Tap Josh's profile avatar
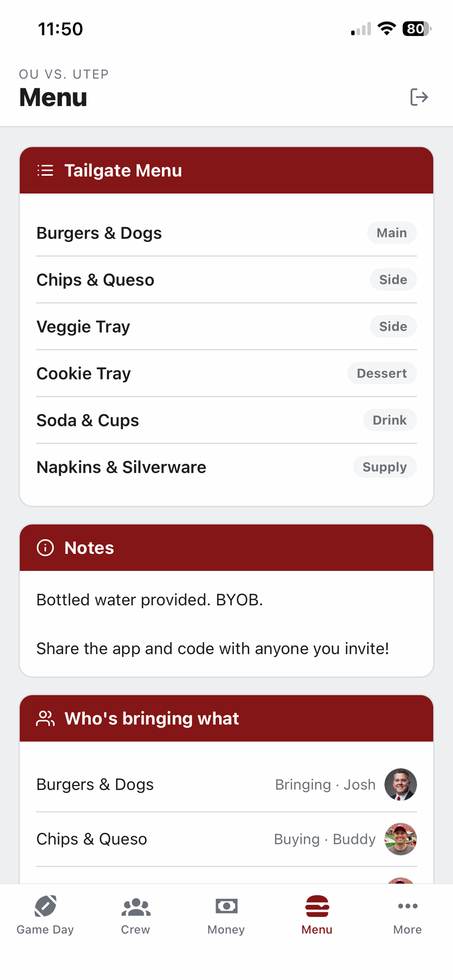This screenshot has width=453, height=980. coord(400,785)
